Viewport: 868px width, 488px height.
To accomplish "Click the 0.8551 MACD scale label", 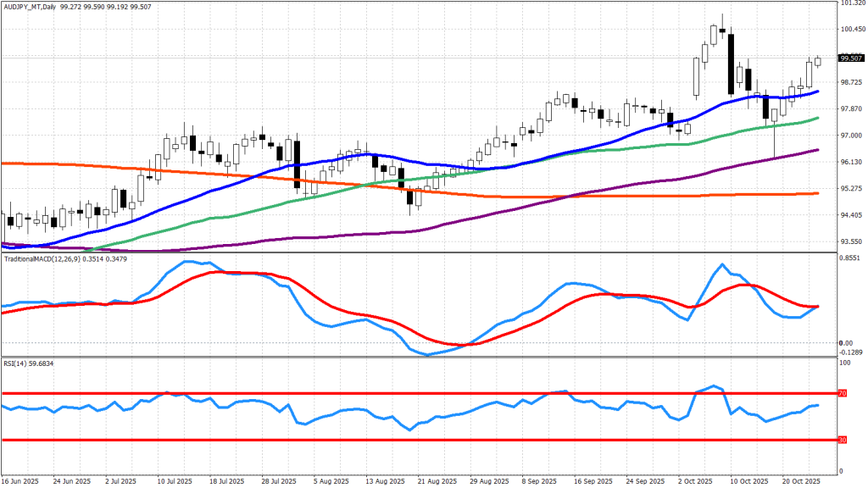I will coord(851,258).
